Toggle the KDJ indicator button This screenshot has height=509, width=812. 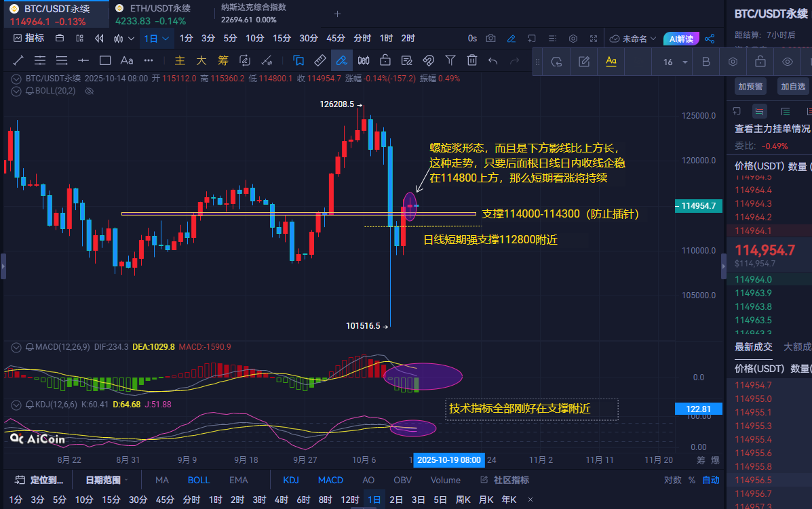(291, 480)
